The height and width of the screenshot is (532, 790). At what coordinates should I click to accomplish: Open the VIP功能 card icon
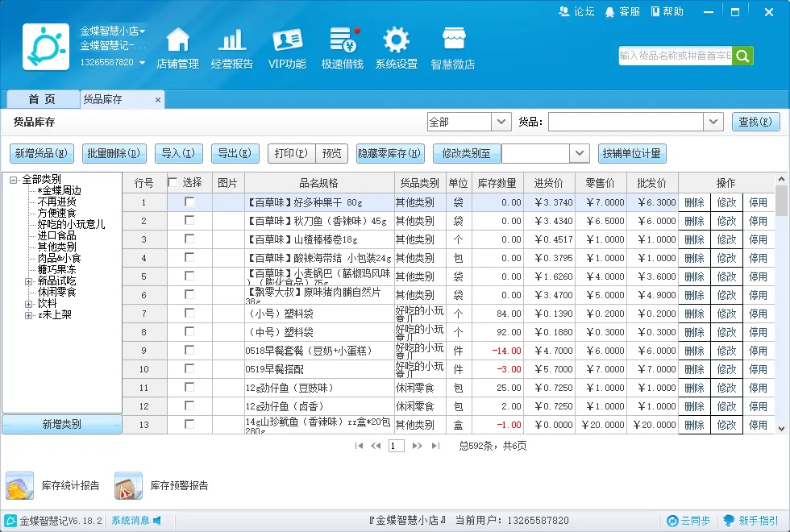[x=287, y=39]
